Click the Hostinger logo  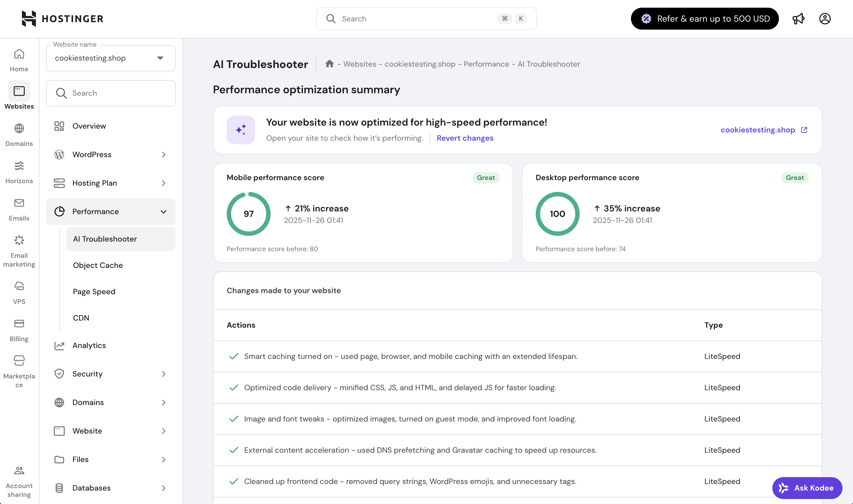tap(63, 19)
